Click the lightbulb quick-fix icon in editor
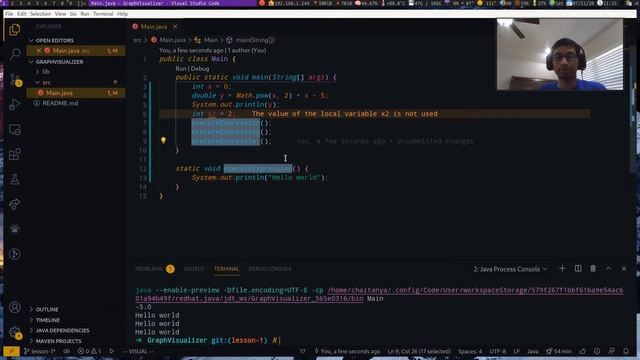 [163, 140]
